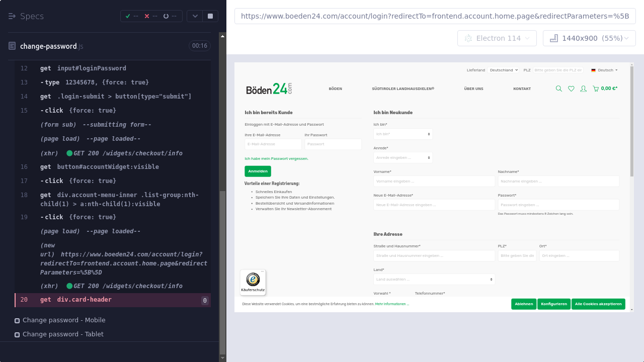The width and height of the screenshot is (644, 362).
Task: Click the Specs list icon
Action: click(x=12, y=16)
